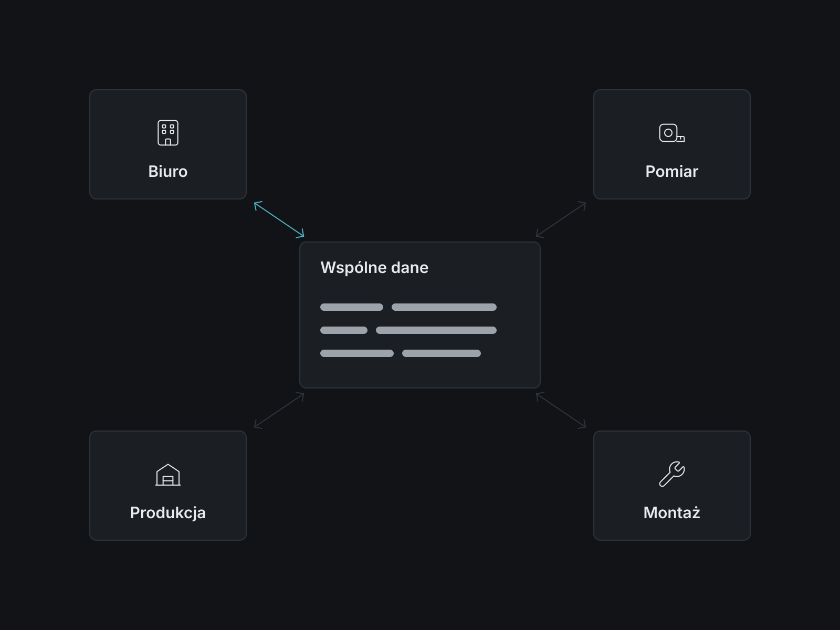Select the Montaż label
840x630 pixels.
pyautogui.click(x=672, y=512)
